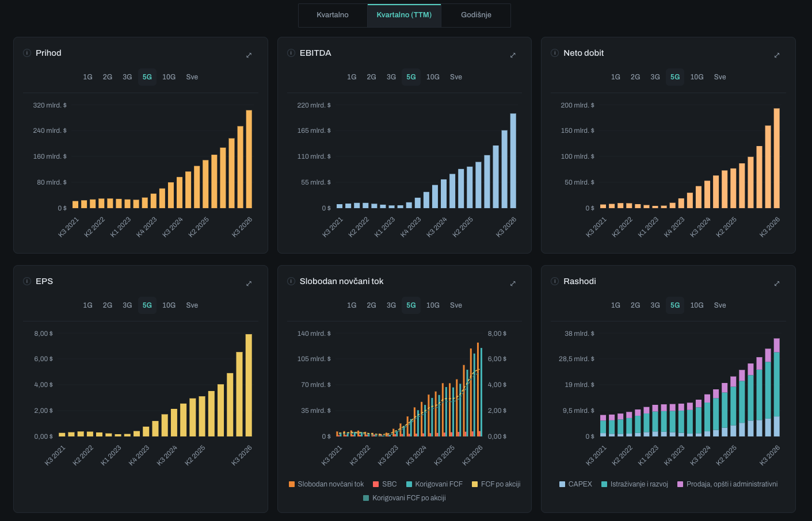Toggle Korigovani FCF po akciji legend item
The width and height of the screenshot is (812, 521).
405,498
